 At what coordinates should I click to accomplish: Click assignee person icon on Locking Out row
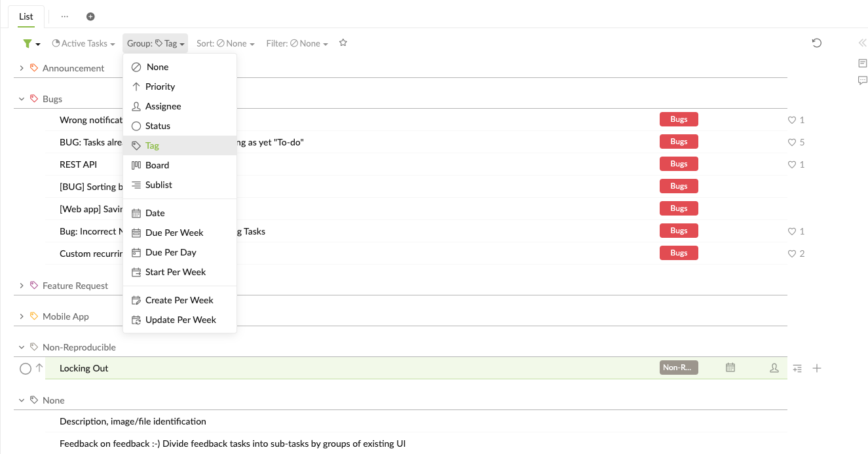(774, 368)
